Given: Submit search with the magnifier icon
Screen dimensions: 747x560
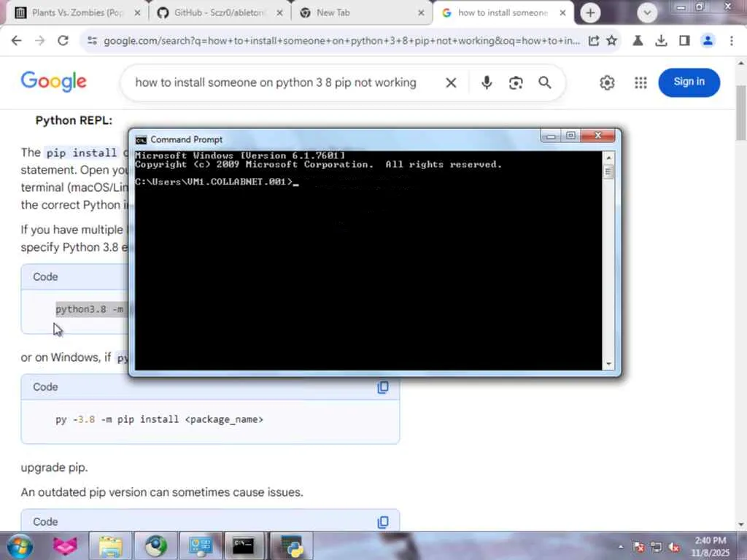Looking at the screenshot, I should [544, 83].
